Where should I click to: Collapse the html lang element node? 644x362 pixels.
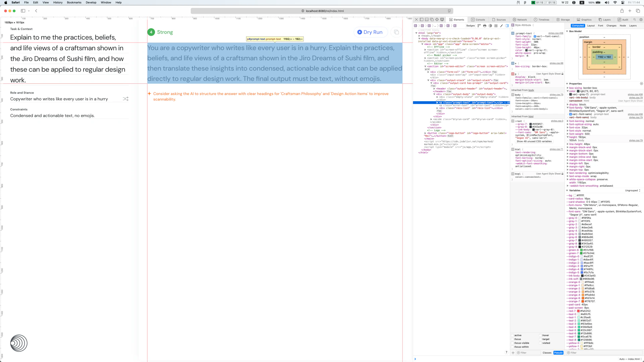[x=416, y=33]
